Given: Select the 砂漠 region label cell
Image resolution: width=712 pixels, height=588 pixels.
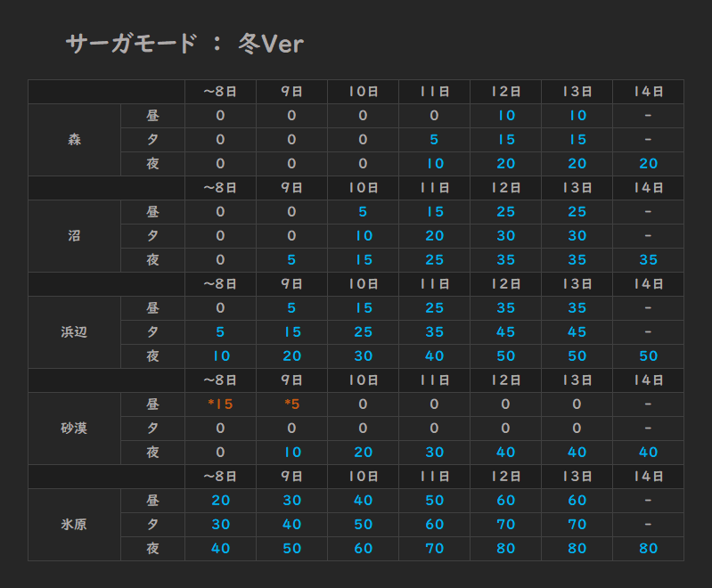Looking at the screenshot, I should (75, 429).
